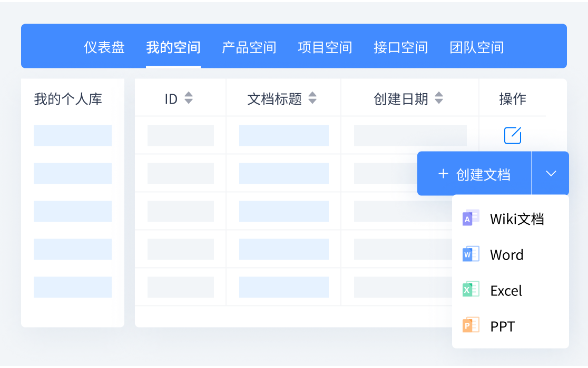The height and width of the screenshot is (368, 588).
Task: Select first item under 我的个人库
Action: [73, 135]
